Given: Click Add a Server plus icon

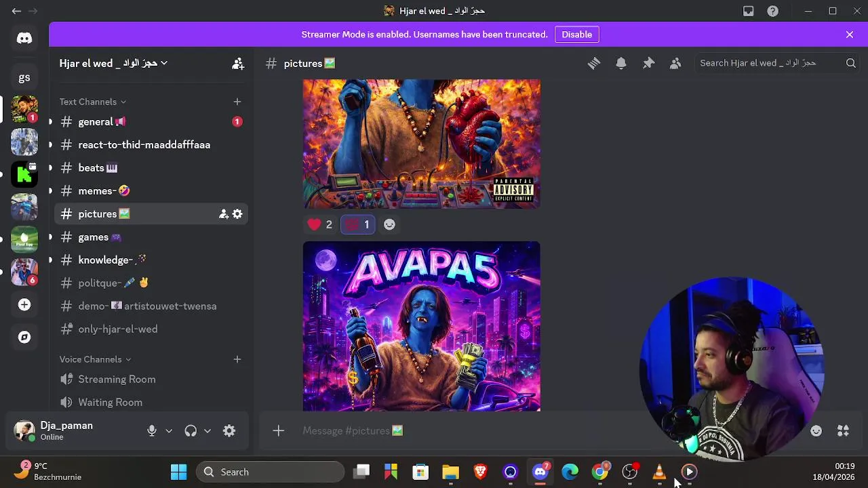Looking at the screenshot, I should click(x=24, y=305).
